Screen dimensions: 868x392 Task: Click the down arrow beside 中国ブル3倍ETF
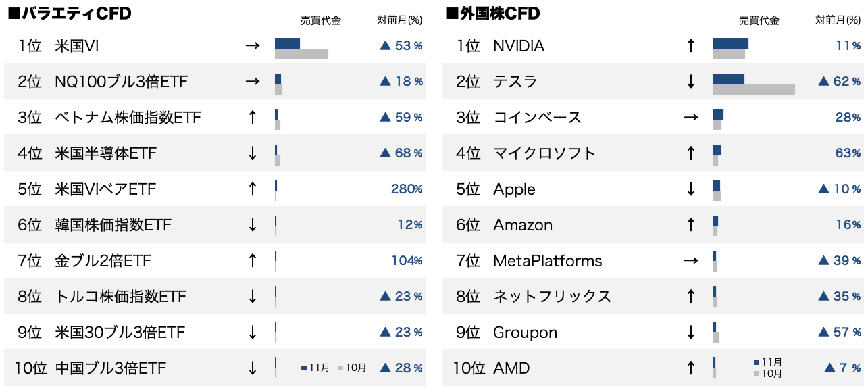click(x=253, y=368)
